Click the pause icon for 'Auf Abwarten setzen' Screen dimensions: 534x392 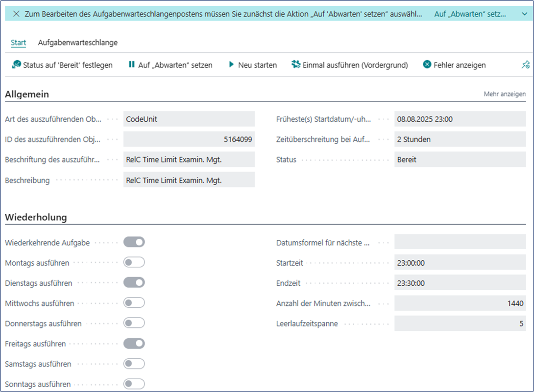point(131,65)
